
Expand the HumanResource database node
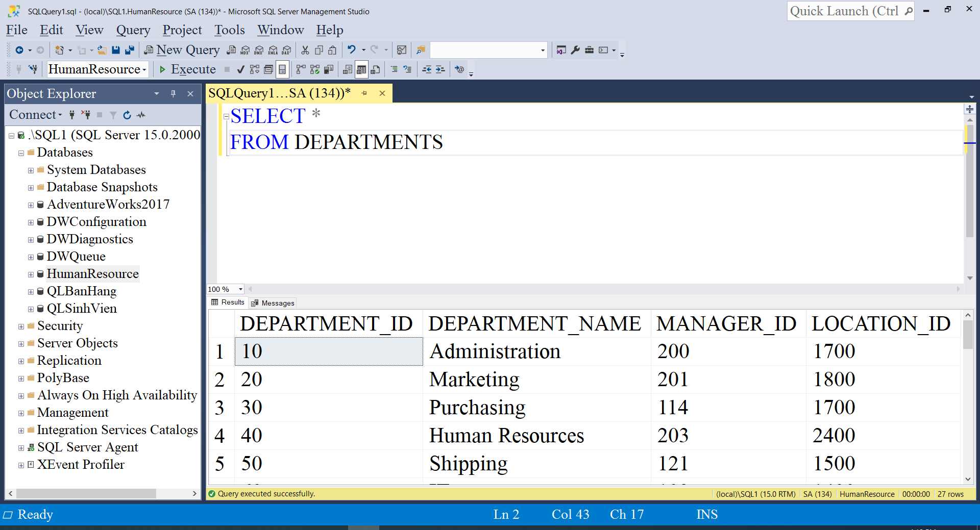pyautogui.click(x=31, y=274)
